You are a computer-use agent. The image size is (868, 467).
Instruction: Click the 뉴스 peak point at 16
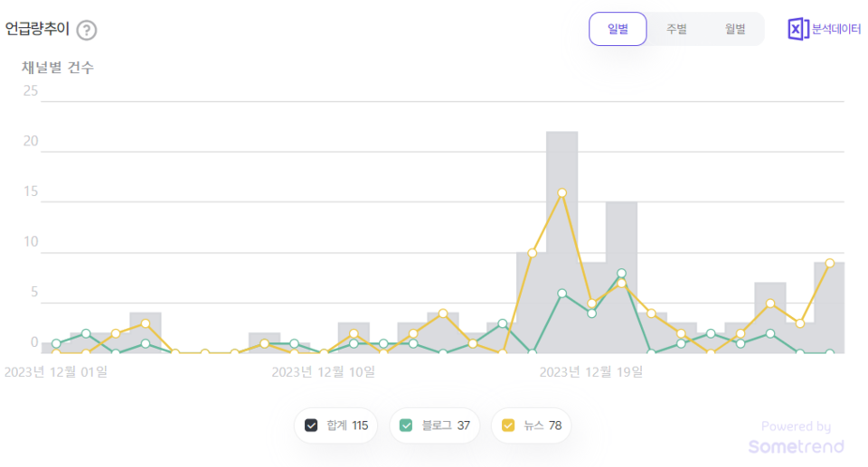[x=561, y=192]
